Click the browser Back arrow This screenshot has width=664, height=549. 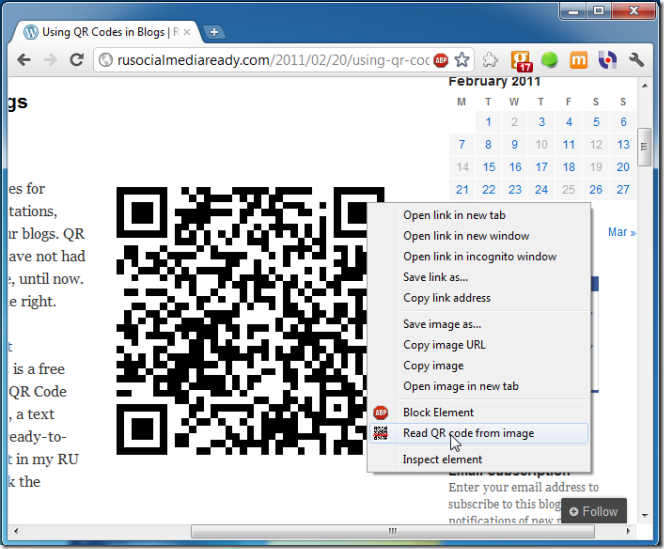tap(24, 60)
